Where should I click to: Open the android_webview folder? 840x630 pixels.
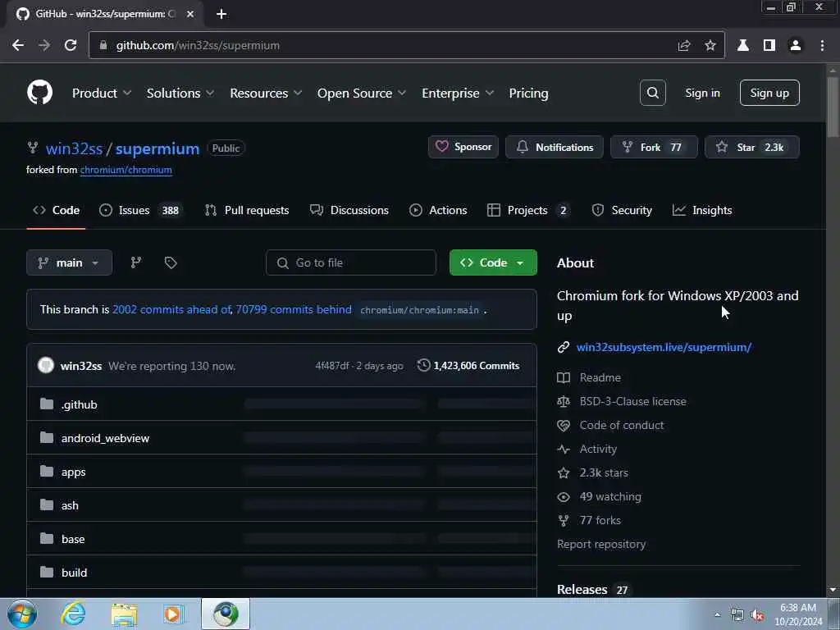click(x=105, y=438)
